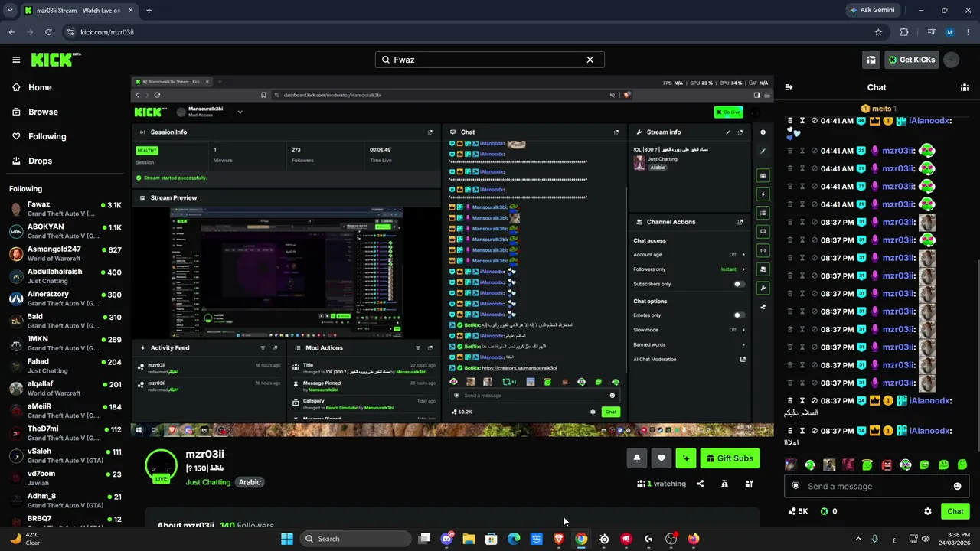This screenshot has width=980, height=551.
Task: Open Windows Start menu
Action: (287, 539)
